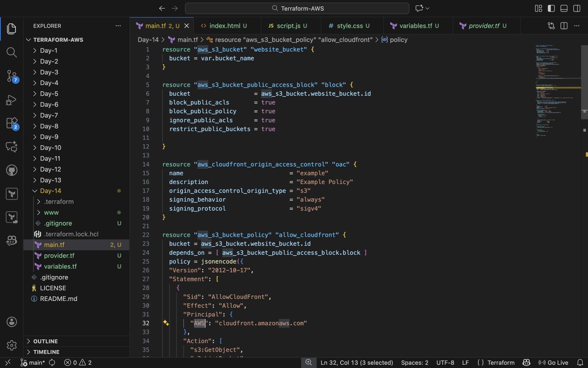
Task: Close the main.tf tab
Action: click(x=186, y=26)
